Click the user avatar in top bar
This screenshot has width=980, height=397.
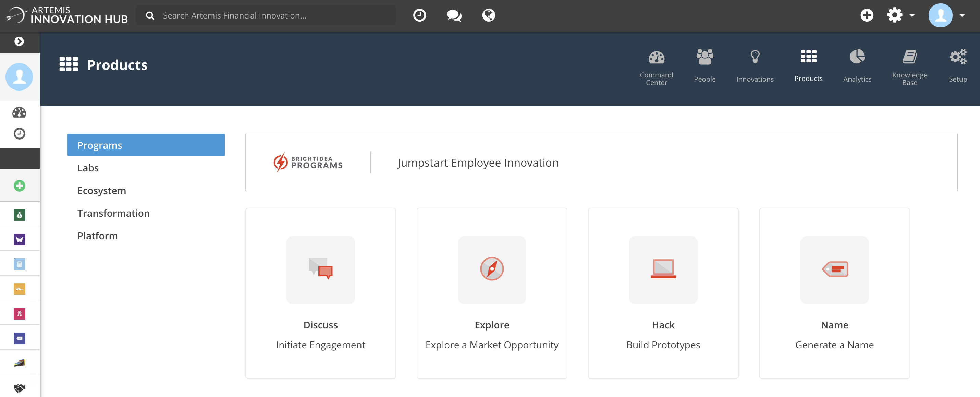(940, 15)
